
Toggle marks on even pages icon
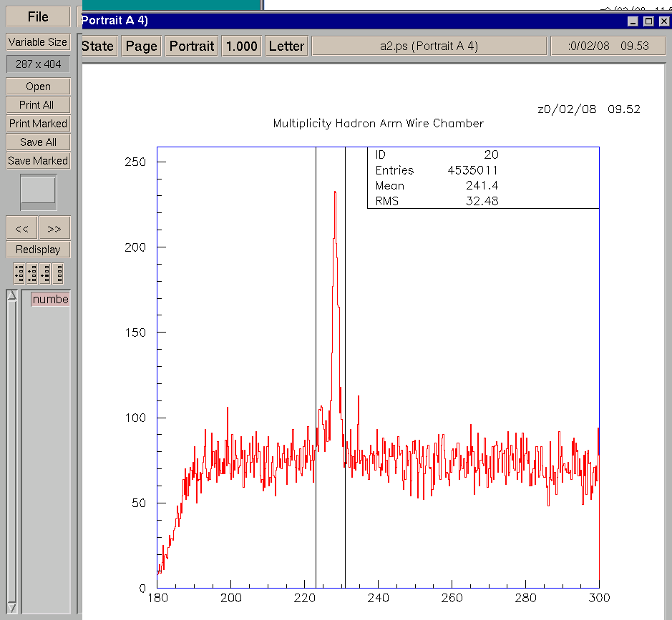tap(32, 273)
